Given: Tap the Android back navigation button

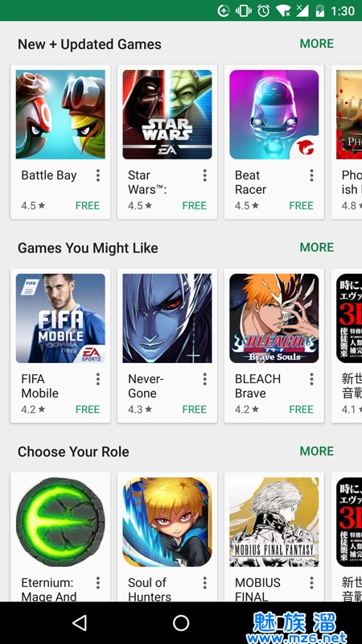Looking at the screenshot, I should coord(80,622).
